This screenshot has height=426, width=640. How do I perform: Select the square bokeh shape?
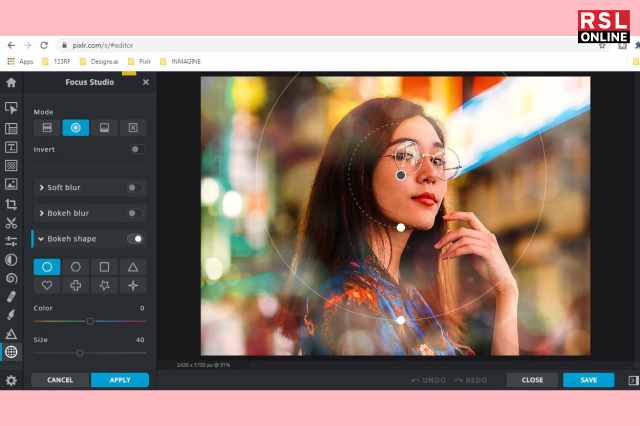click(104, 267)
